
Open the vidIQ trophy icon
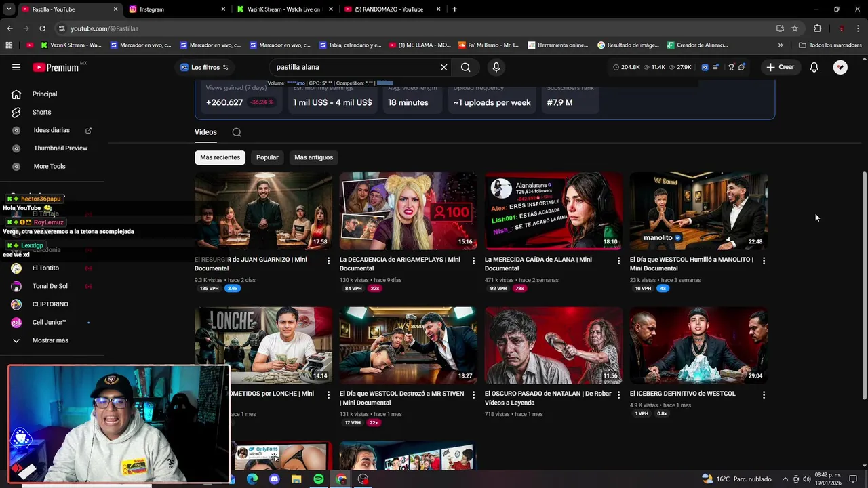pos(731,67)
